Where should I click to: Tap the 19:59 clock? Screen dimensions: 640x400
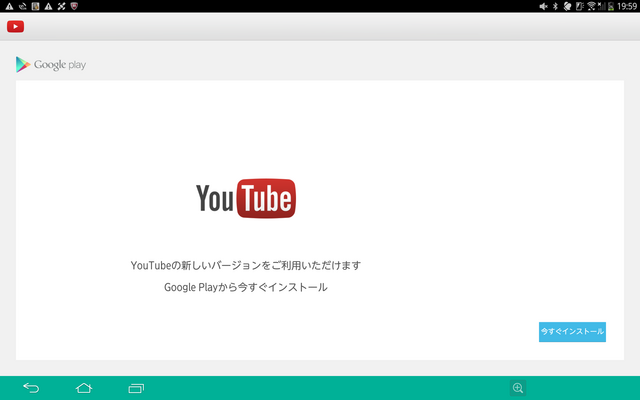[627, 6]
